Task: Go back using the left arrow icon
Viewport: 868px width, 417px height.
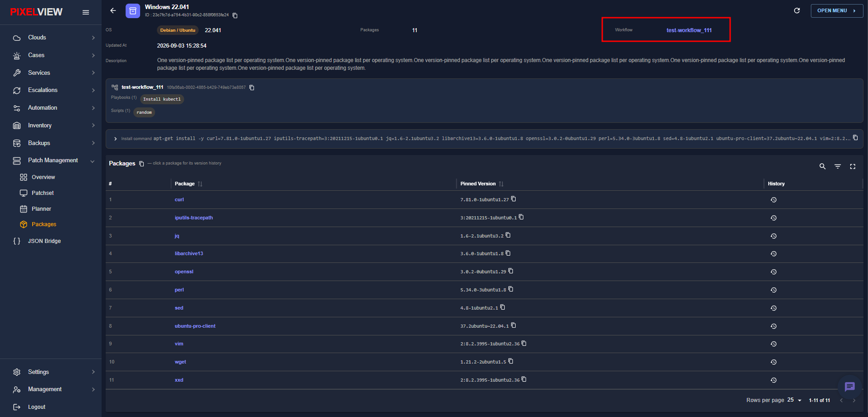Action: [113, 10]
